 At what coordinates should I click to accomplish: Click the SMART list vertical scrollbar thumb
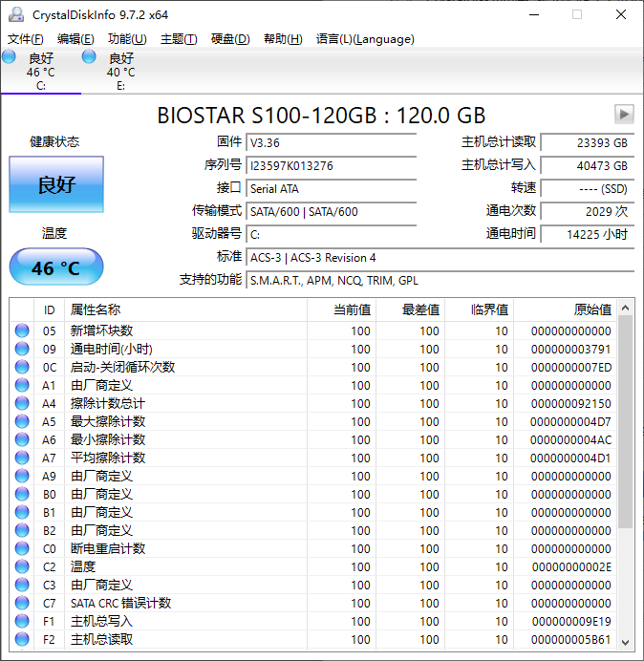[x=626, y=421]
